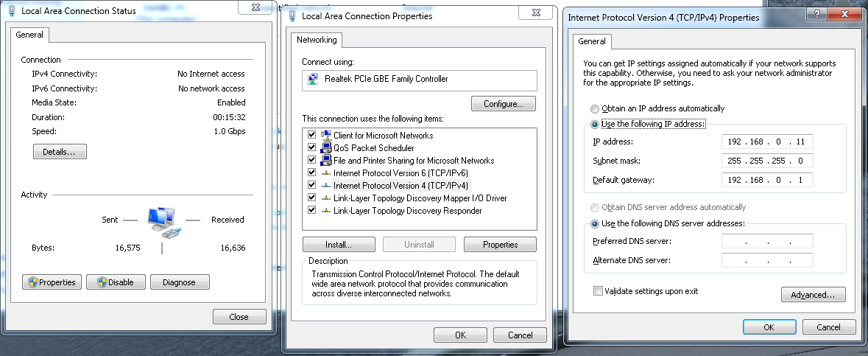This screenshot has height=356, width=868.
Task: Click the QoS Packet Scheduler item icon
Action: tap(326, 148)
